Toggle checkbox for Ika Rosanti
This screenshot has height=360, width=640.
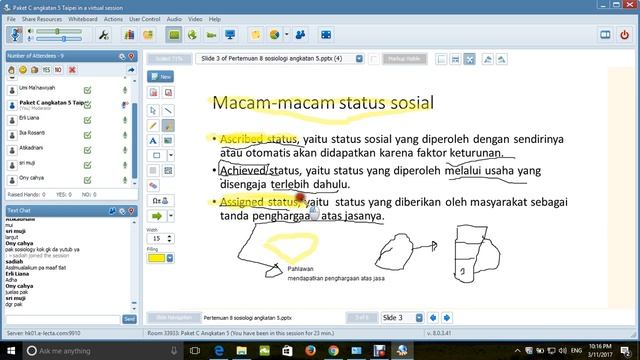[87, 135]
